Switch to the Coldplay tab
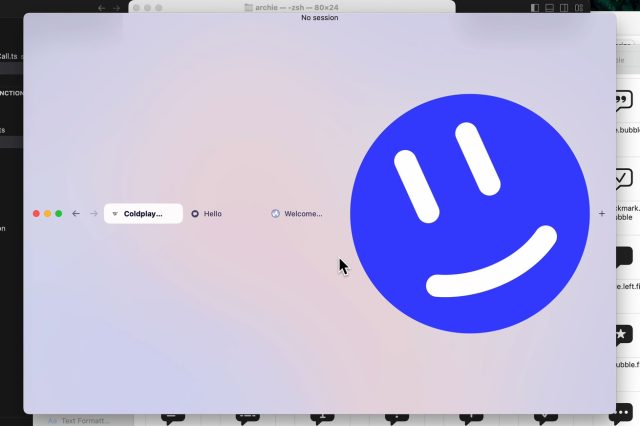 (143, 213)
